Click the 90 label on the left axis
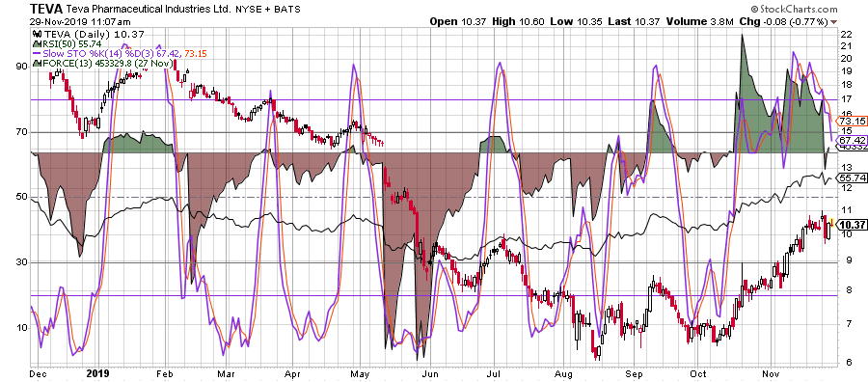 22,67
